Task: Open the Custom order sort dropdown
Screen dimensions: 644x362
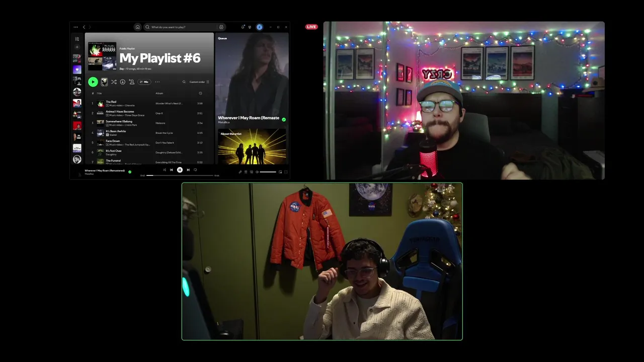Action: (x=199, y=82)
